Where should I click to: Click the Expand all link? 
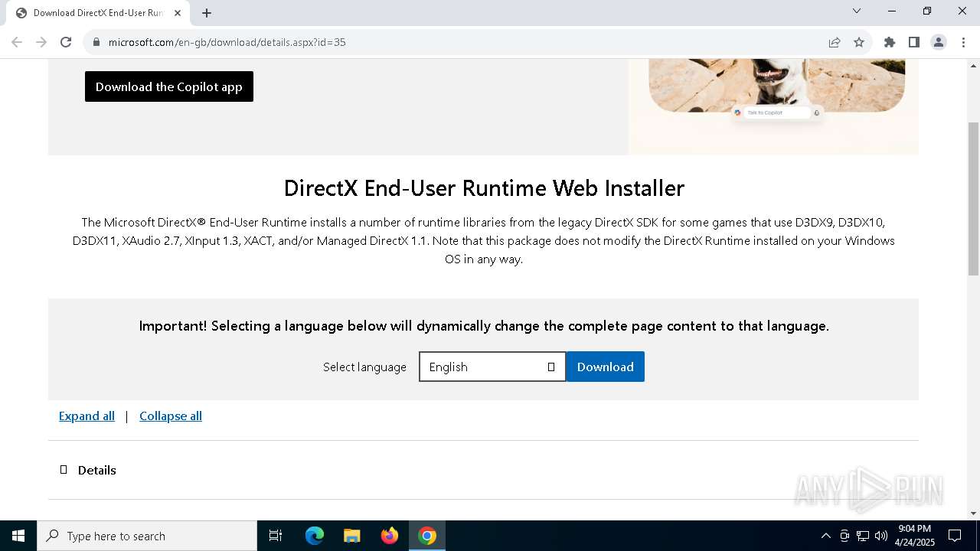pyautogui.click(x=87, y=416)
